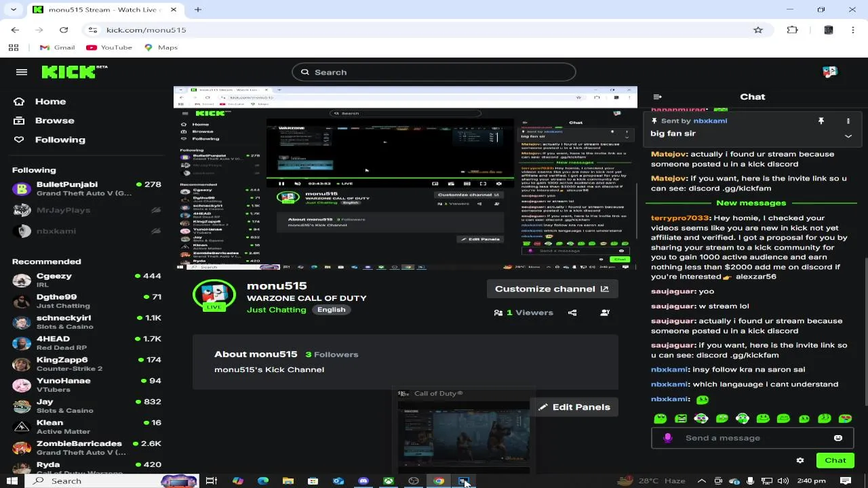View site information icon in address bar
Screen dimensions: 868x488
tap(93, 30)
